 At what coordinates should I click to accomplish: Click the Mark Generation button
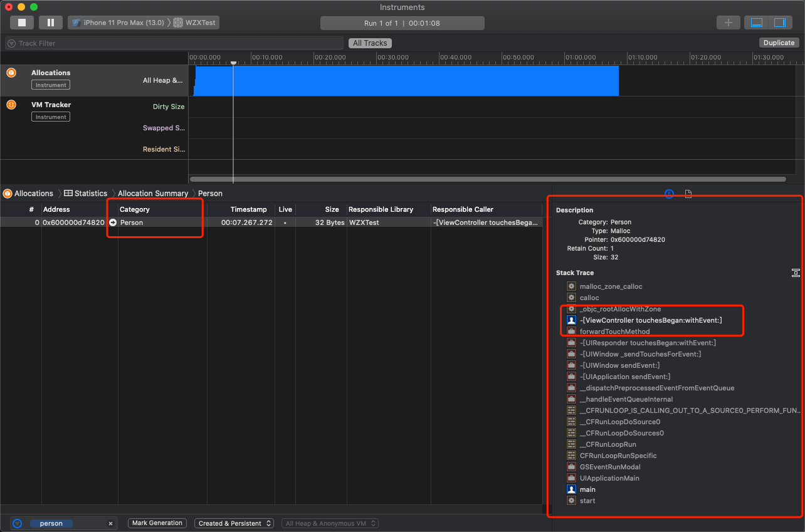tap(157, 523)
